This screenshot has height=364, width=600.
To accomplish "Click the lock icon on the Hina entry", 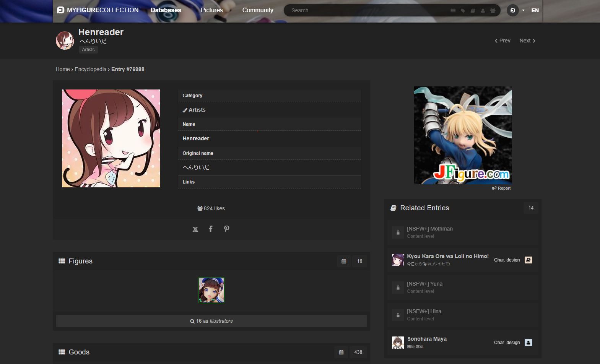I will pos(398,315).
